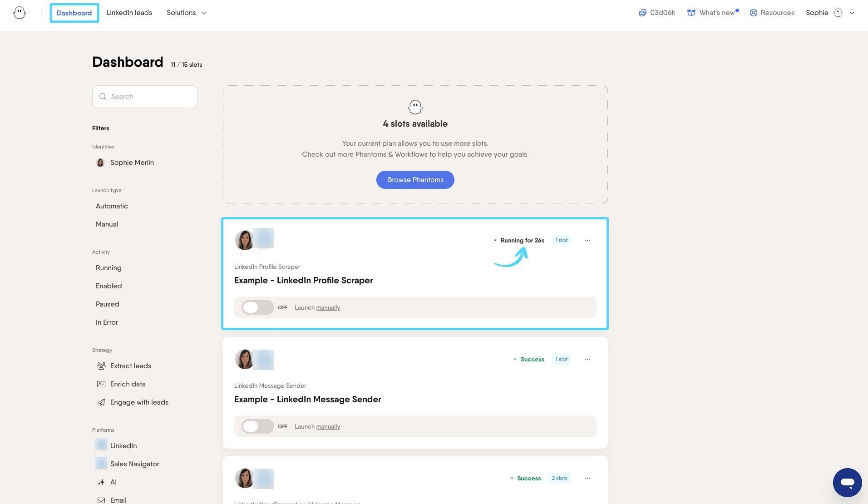Open the Sophie account dropdown
Image resolution: width=868 pixels, height=504 pixels.
pyautogui.click(x=830, y=13)
